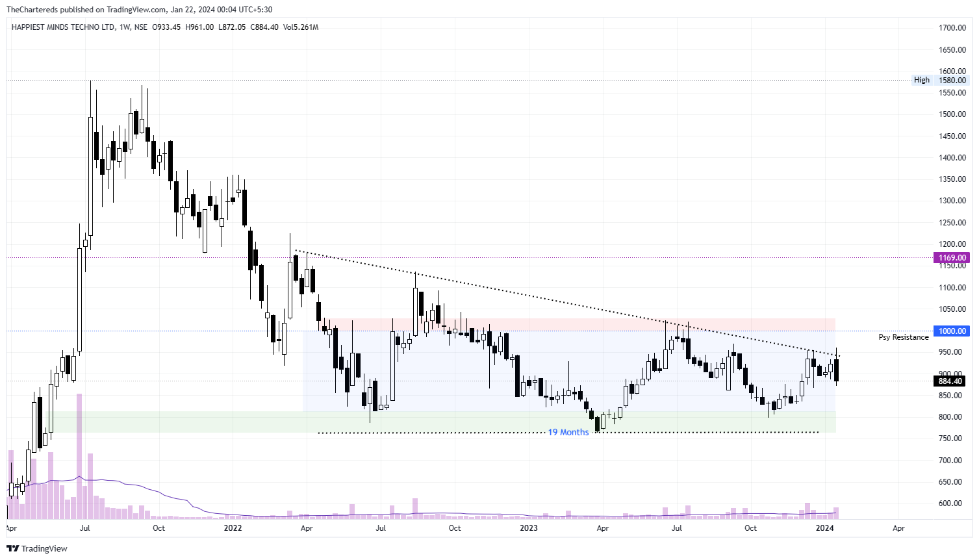Click the TheChartereds published header text
Viewport: 979px width, 560px height.
click(139, 9)
